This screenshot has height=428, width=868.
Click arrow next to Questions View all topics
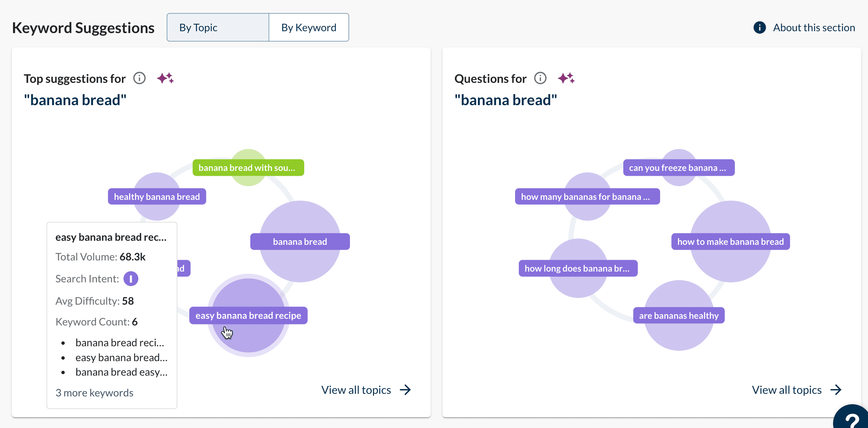click(x=836, y=390)
